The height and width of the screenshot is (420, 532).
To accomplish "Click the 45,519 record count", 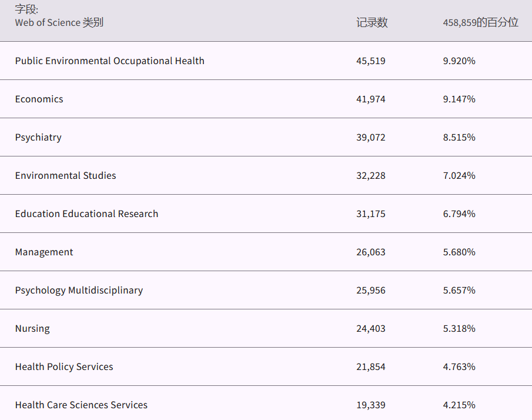I will (x=371, y=61).
